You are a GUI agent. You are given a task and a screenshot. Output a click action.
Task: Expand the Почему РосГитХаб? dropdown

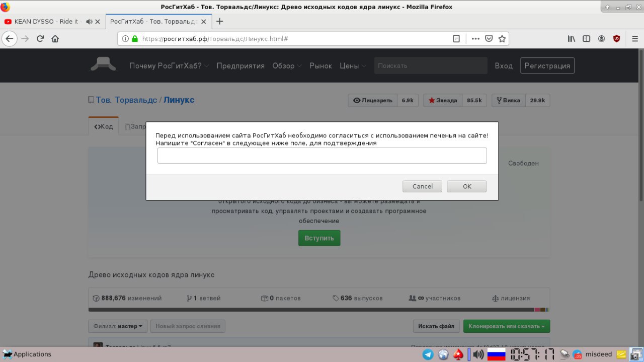tap(169, 66)
